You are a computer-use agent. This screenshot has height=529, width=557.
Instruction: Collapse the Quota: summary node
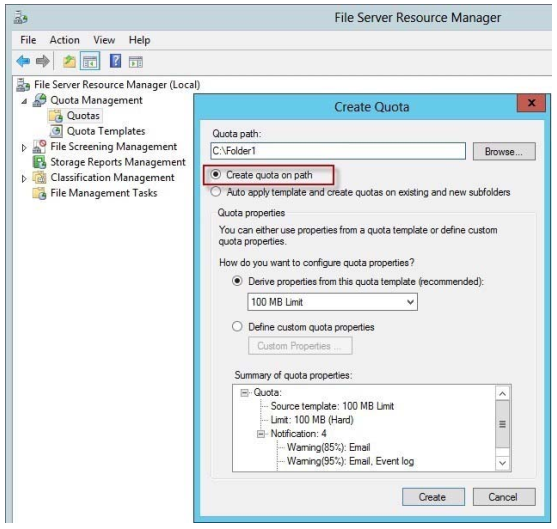coord(244,393)
